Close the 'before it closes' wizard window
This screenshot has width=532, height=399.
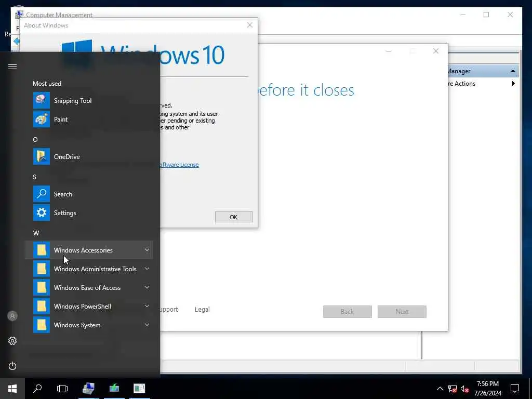[x=436, y=51]
